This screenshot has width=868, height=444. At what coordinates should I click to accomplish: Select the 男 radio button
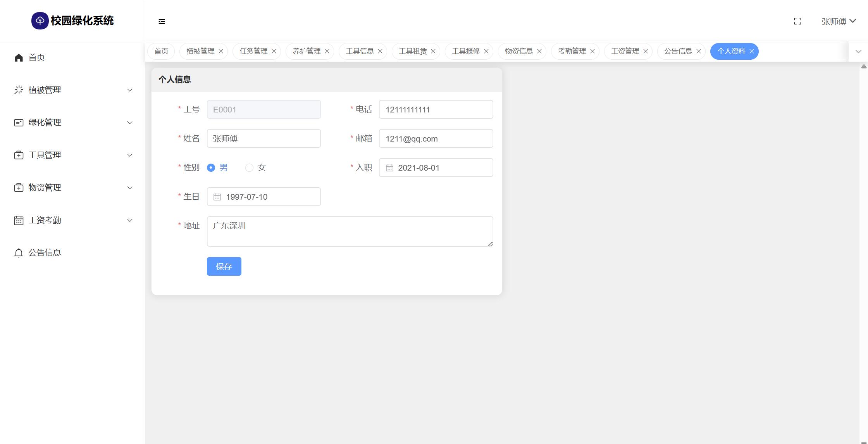pos(211,168)
